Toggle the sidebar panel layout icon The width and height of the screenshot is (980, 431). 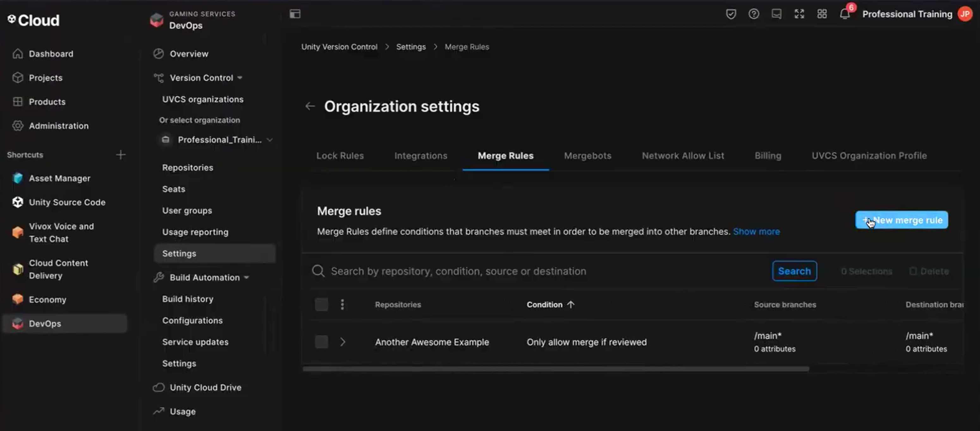click(x=295, y=14)
